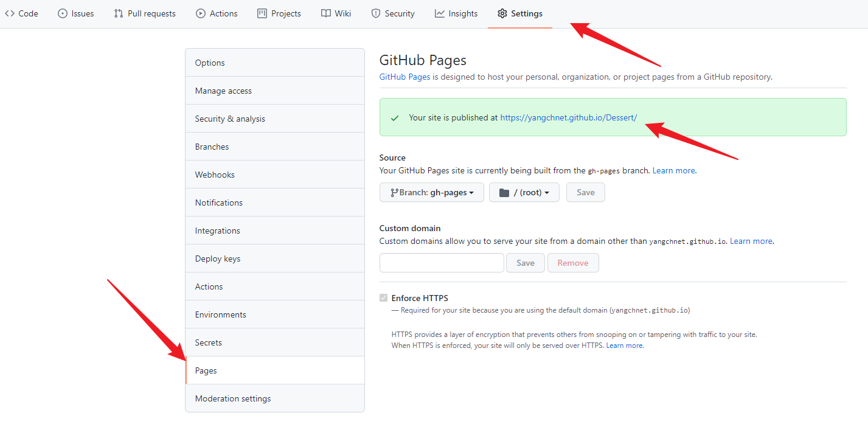Screen dimensions: 868x427
Task: Click the Code brackets icon
Action: click(10, 13)
